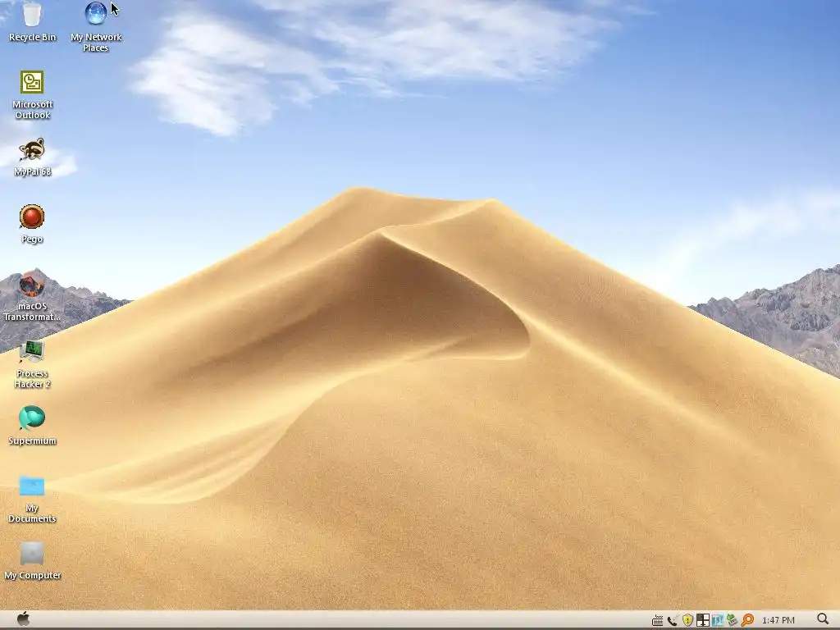Click the orange magnifier tray icon
The height and width of the screenshot is (630, 840).
click(x=747, y=620)
